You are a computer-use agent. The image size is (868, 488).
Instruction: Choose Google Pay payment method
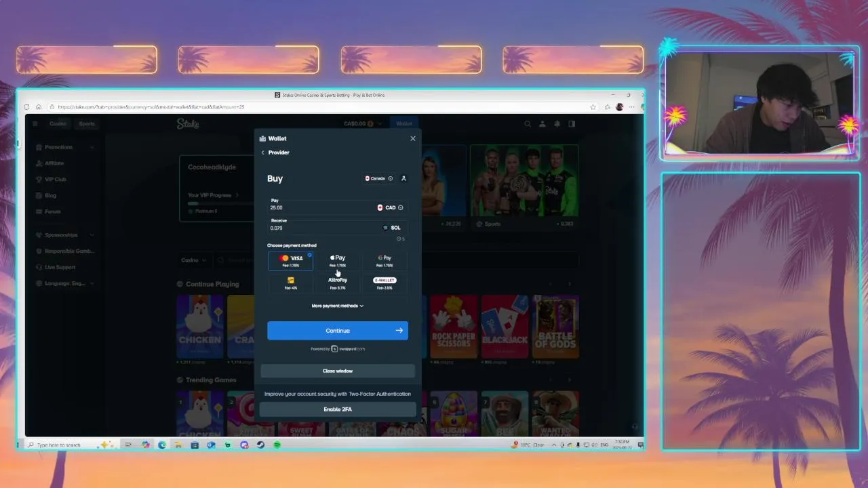coord(384,261)
